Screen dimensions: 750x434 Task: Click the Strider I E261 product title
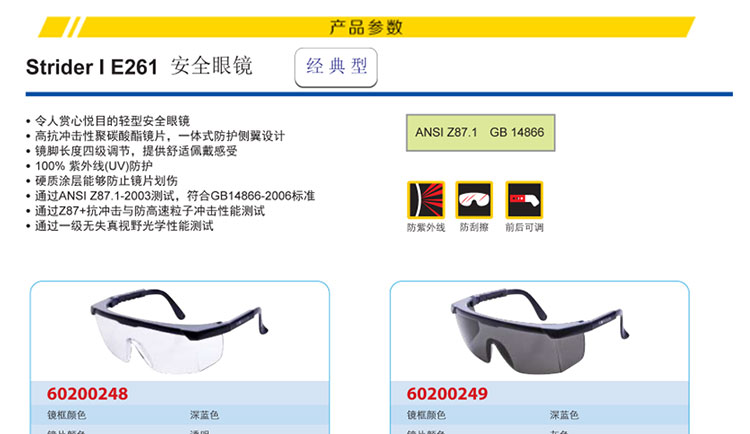[x=91, y=67]
